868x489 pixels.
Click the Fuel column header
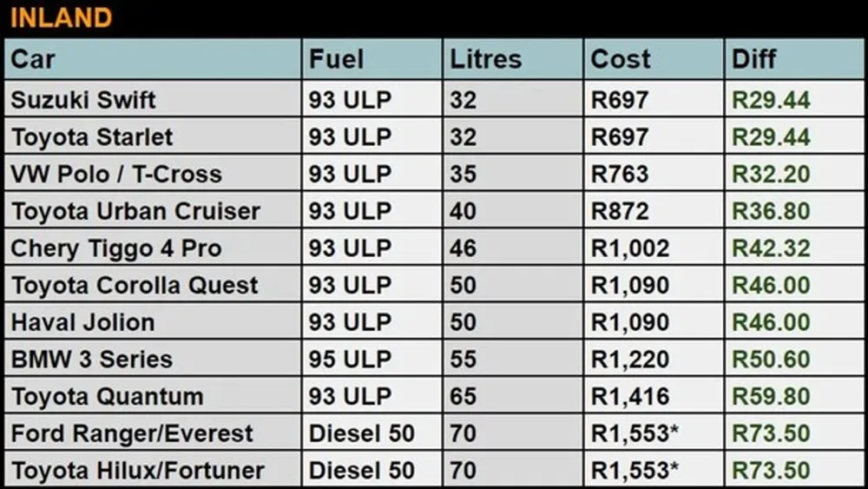pyautogui.click(x=372, y=59)
